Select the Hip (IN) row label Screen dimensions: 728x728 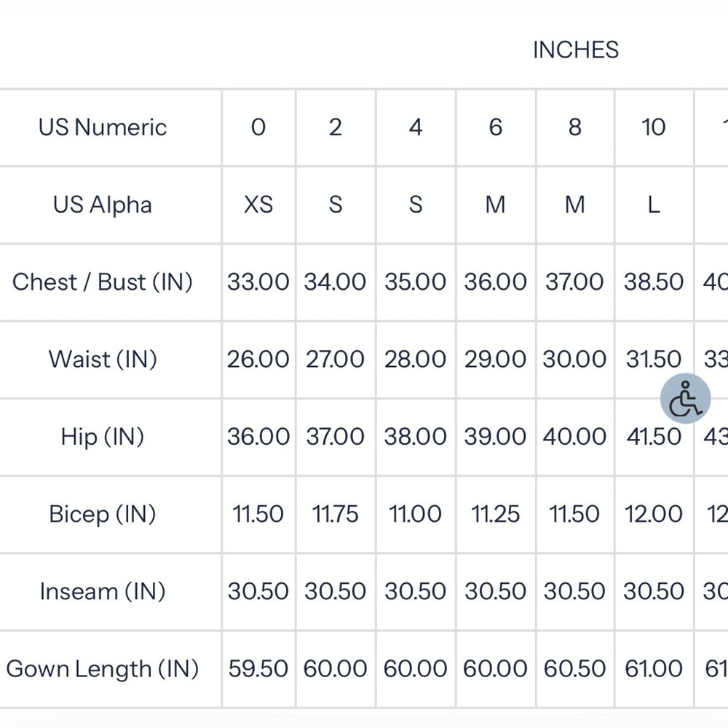point(103,437)
